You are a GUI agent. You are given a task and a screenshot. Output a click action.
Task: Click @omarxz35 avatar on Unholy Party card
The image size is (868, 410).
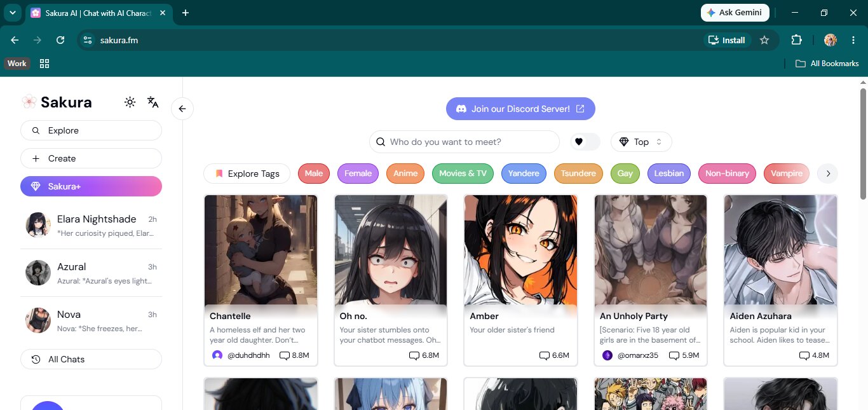[x=607, y=355]
